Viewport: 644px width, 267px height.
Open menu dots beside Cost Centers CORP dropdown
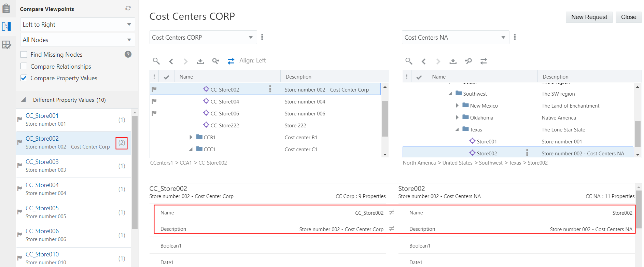coord(262,37)
